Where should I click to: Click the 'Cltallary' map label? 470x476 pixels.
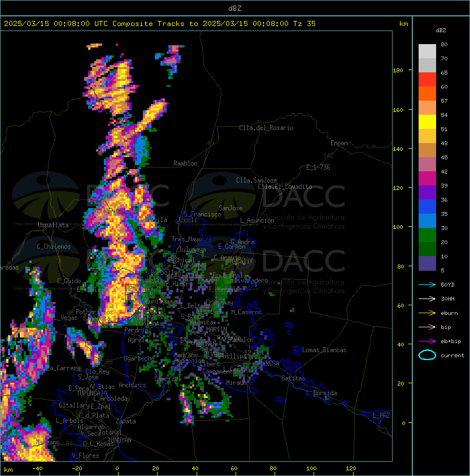pyautogui.click(x=74, y=405)
